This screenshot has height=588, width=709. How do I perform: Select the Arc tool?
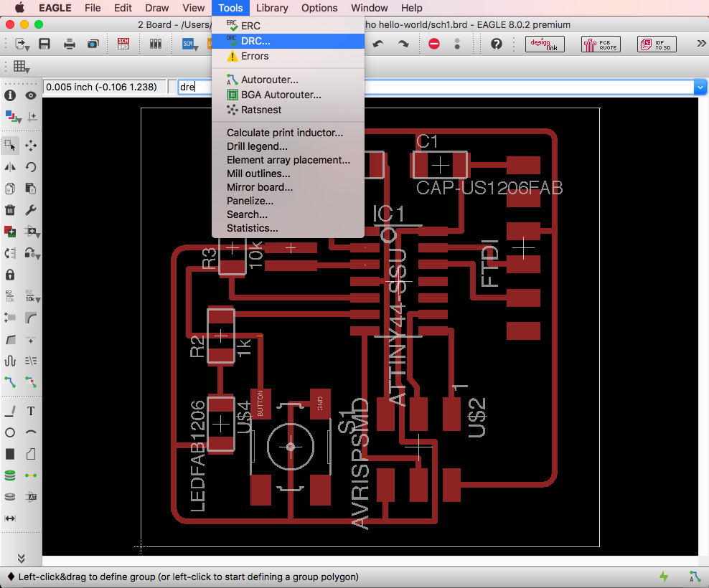click(x=31, y=432)
